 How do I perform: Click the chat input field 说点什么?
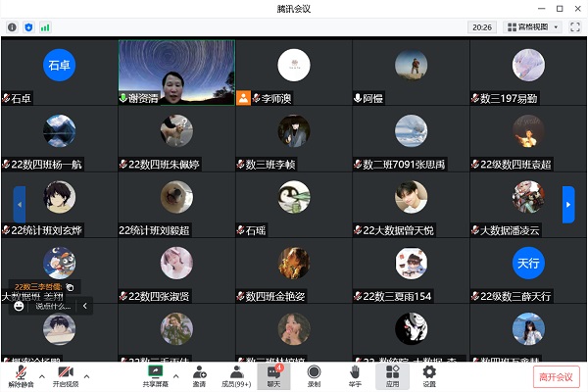(53, 307)
